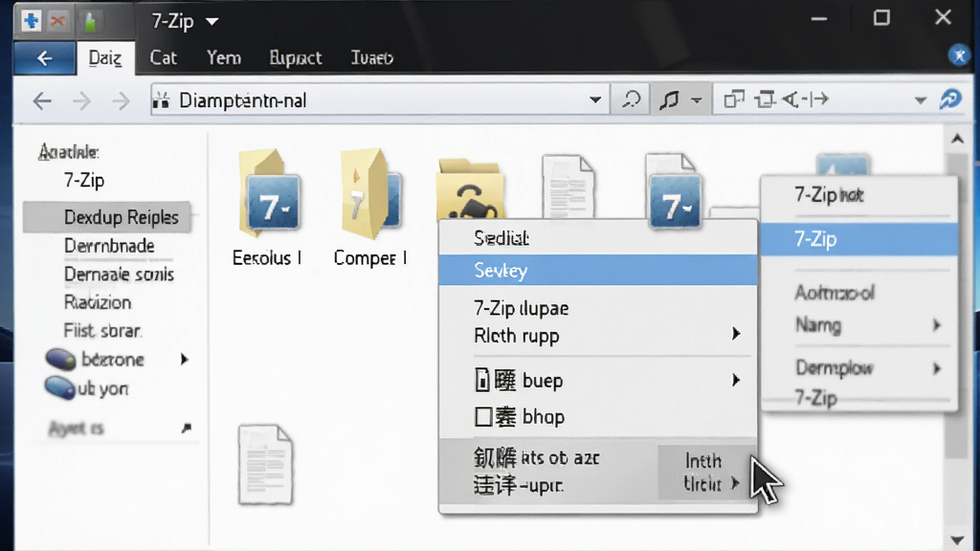Click the Diamptantn-nal address field
980x551 pixels.
coord(380,99)
